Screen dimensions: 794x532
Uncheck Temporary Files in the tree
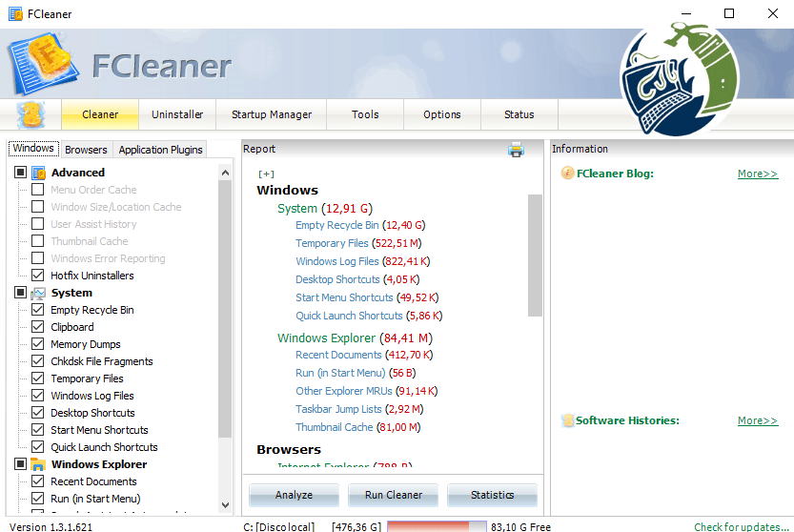coord(37,379)
